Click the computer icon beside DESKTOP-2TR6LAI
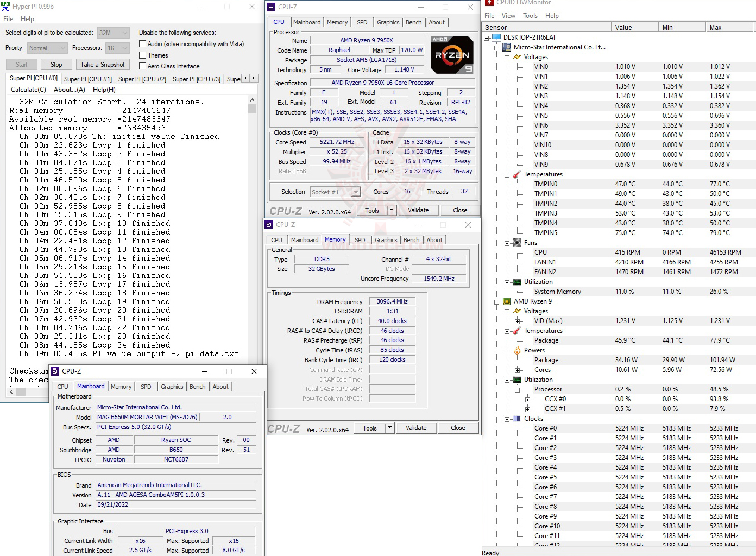Screen dimensions: 756x556 coord(496,37)
